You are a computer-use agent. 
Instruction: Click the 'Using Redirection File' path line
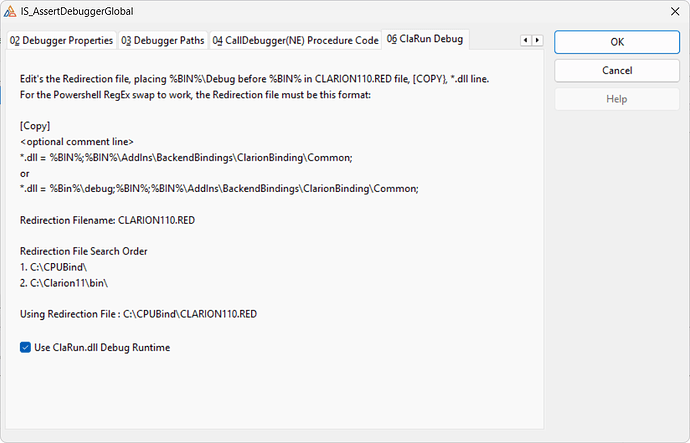(138, 315)
